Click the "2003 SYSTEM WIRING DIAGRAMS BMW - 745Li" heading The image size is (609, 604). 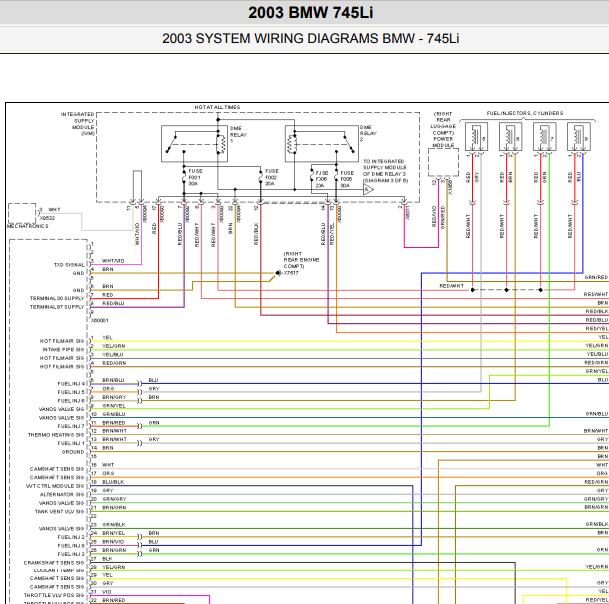pos(311,38)
